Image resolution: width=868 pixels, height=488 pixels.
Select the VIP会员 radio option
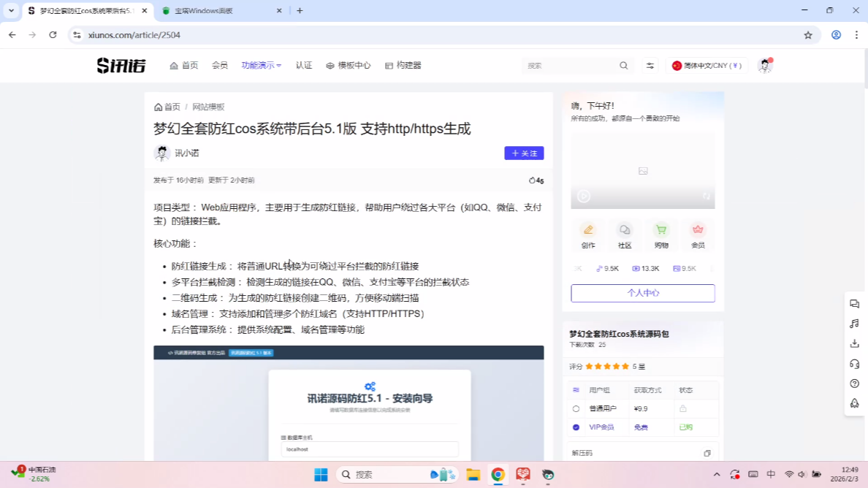coord(576,427)
